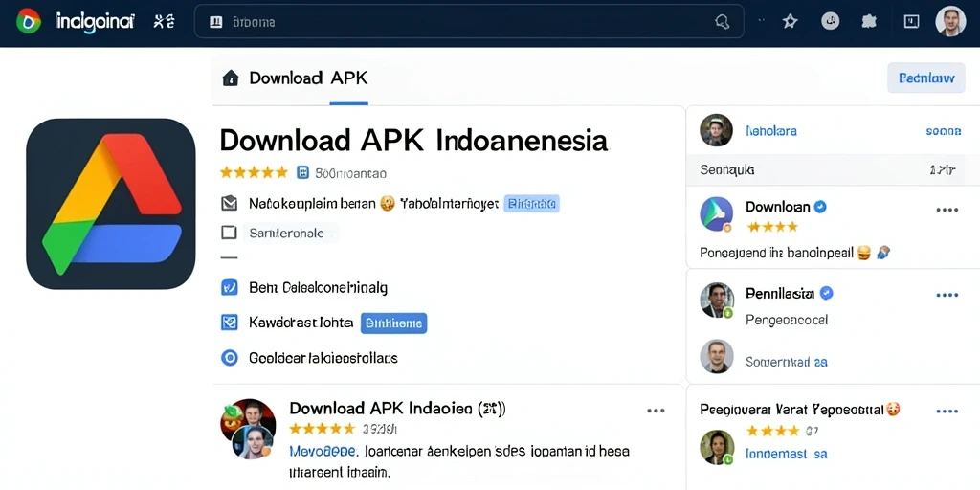Click the Pengeonoocel text under Pennllasiat

click(787, 320)
